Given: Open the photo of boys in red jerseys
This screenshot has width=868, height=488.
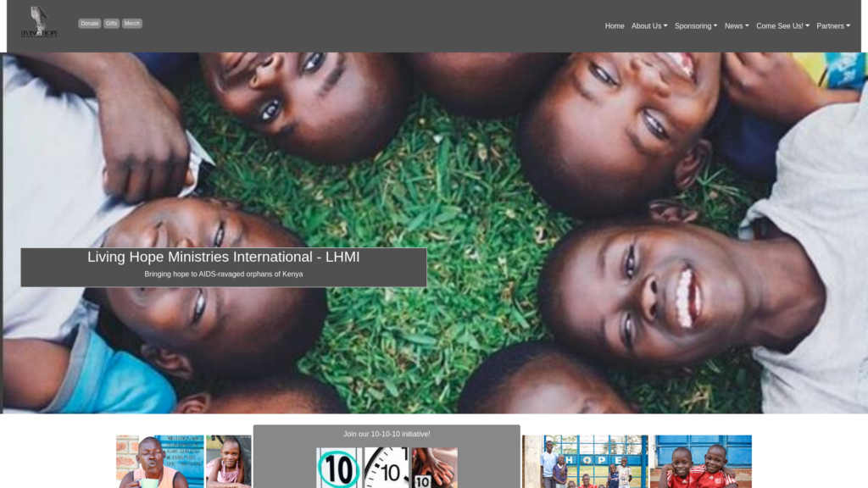Looking at the screenshot, I should 701,462.
